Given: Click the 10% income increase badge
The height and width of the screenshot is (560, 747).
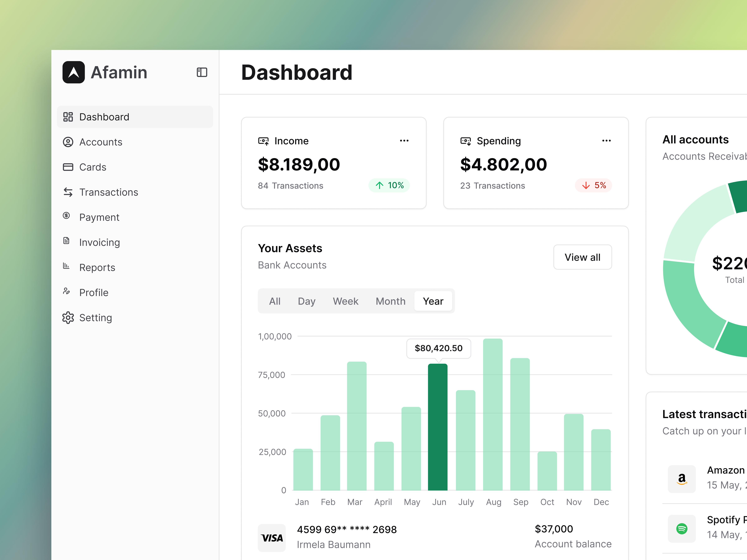Looking at the screenshot, I should click(389, 185).
